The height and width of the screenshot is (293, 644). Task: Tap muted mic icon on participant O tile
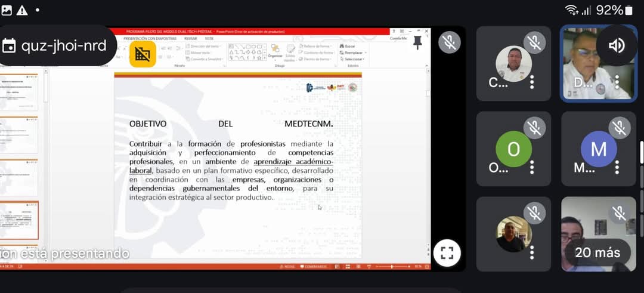(x=534, y=127)
